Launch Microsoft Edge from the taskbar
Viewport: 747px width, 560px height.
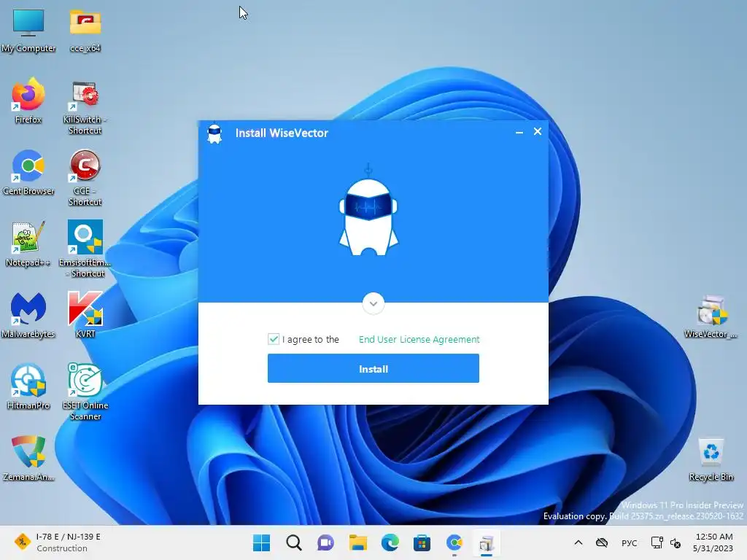(x=390, y=542)
